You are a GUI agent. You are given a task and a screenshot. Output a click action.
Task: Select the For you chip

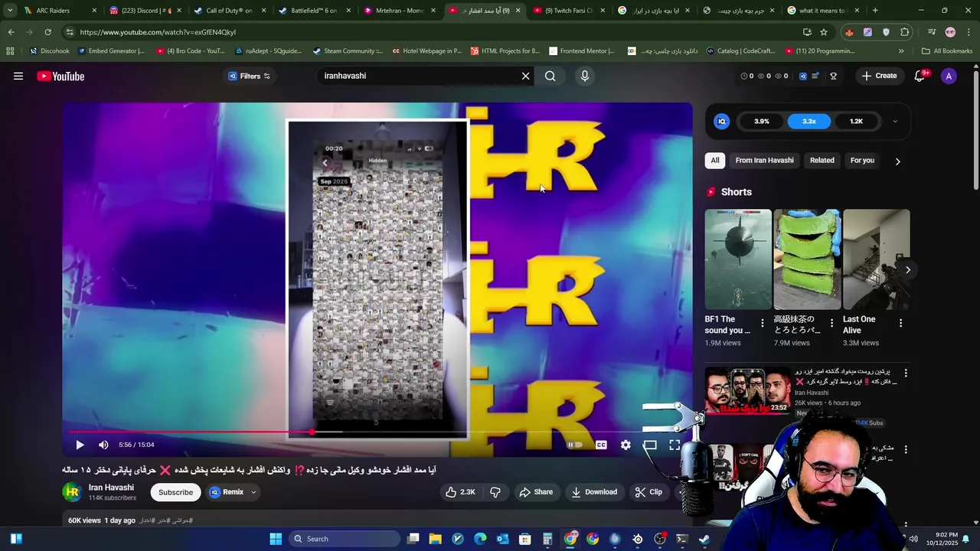click(x=862, y=160)
